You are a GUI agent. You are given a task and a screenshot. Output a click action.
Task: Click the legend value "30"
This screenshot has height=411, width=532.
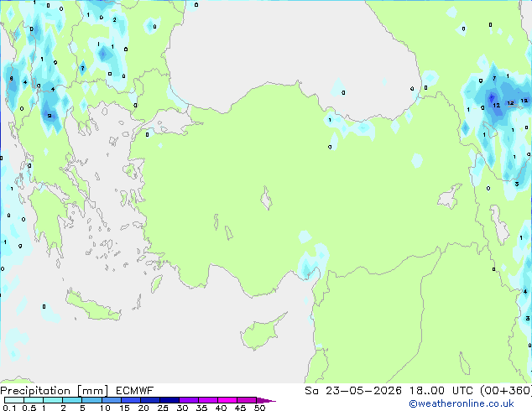pyautogui.click(x=182, y=408)
